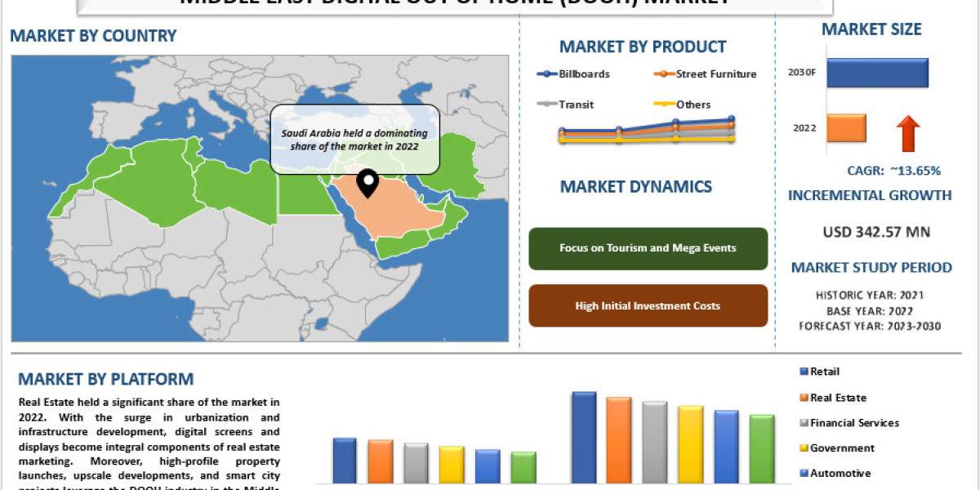Click the black location pin on Saudi Arabia

(x=368, y=184)
